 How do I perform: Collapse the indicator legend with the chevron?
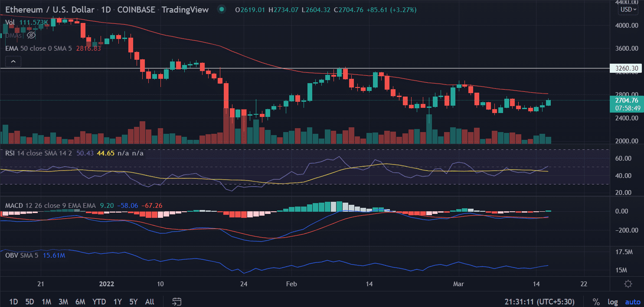pyautogui.click(x=13, y=62)
